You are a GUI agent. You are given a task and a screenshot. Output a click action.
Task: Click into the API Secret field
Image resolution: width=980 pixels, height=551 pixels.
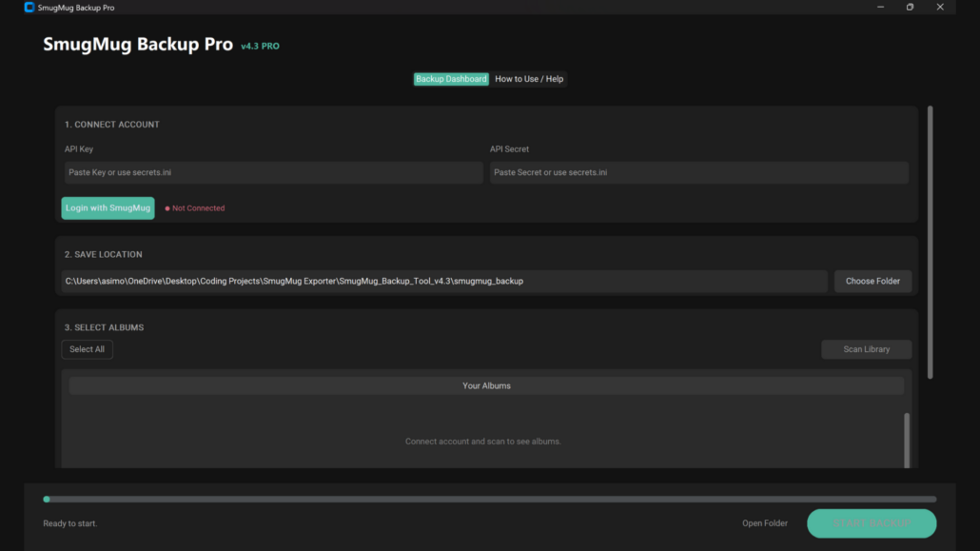[x=699, y=172]
